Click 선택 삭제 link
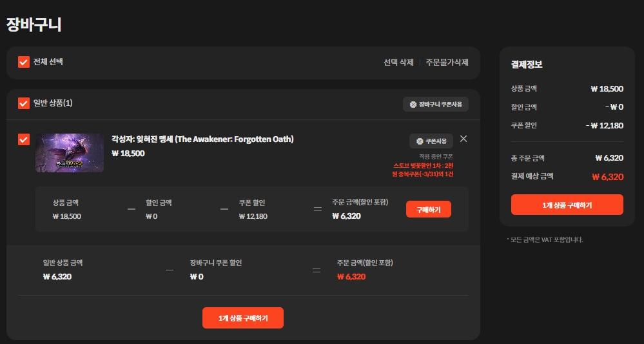Image resolution: width=644 pixels, height=344 pixels. tap(398, 63)
